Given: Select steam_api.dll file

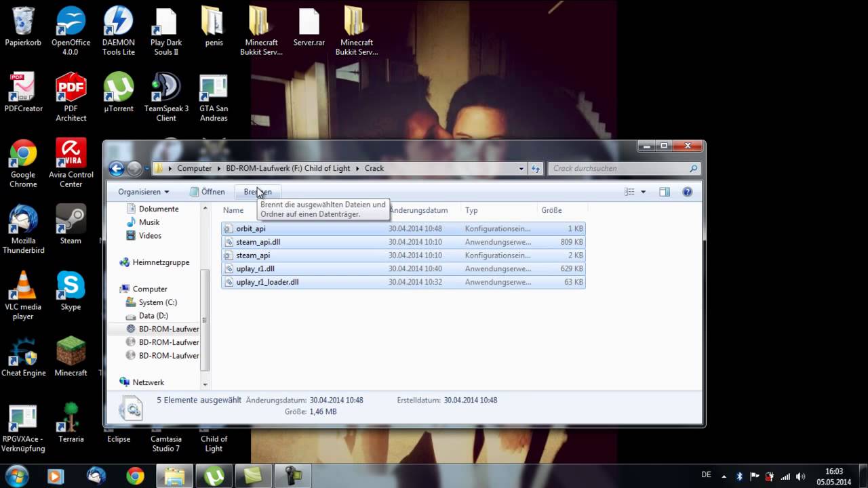Looking at the screenshot, I should point(403,242).
